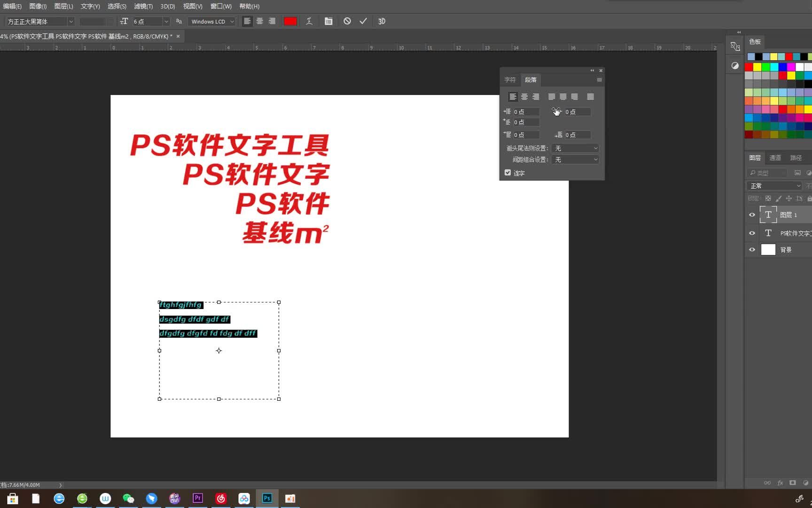The image size is (812, 508).
Task: Select the toggle text orientation icon
Action: [x=125, y=21]
